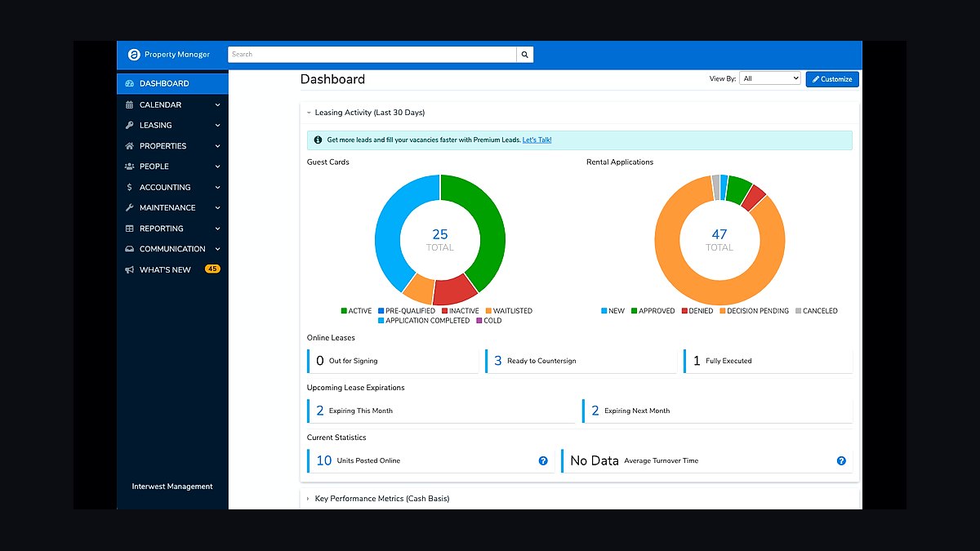
Task: Open help icon for Units Posted Online
Action: [x=543, y=460]
